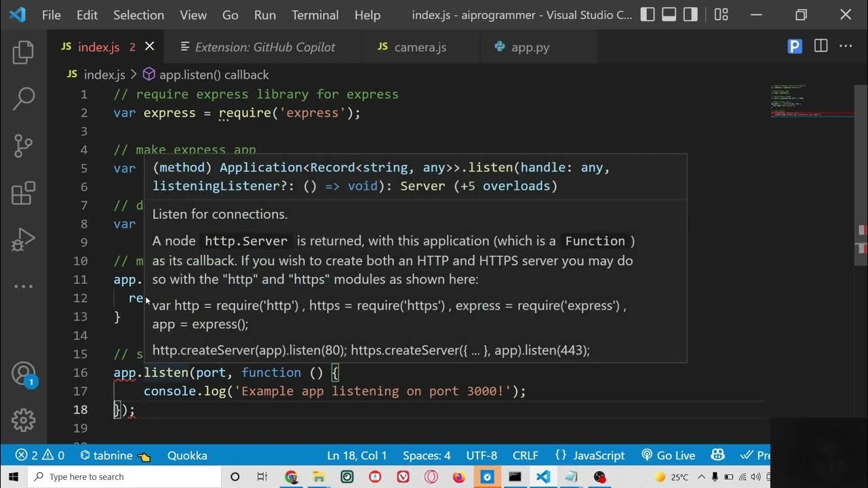Click errors and warnings count in status bar
Screen dimensions: 868x488
40,455
